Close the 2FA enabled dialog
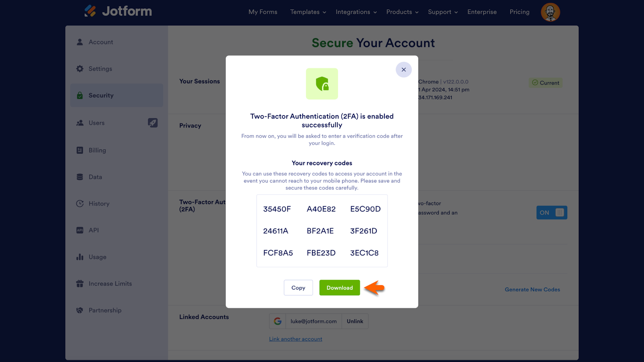 tap(404, 70)
